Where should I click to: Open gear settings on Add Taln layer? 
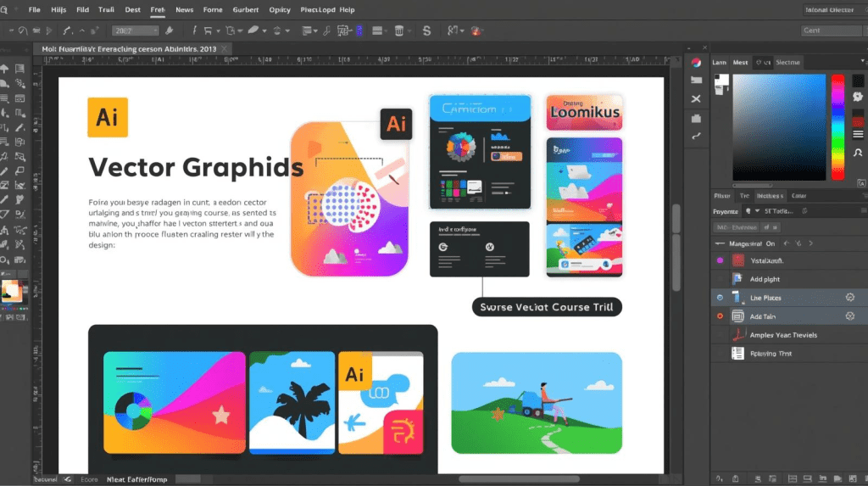849,316
